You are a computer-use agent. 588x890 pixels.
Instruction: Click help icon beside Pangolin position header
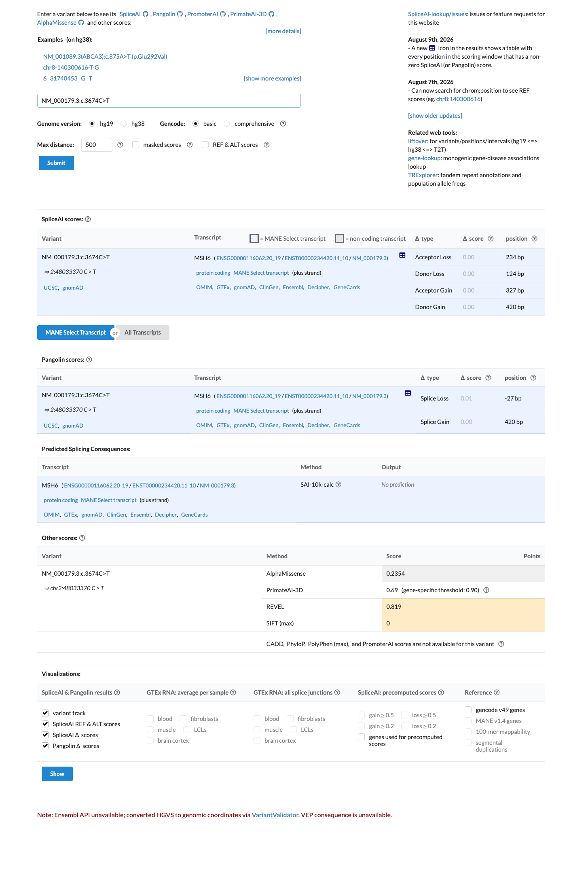point(533,378)
